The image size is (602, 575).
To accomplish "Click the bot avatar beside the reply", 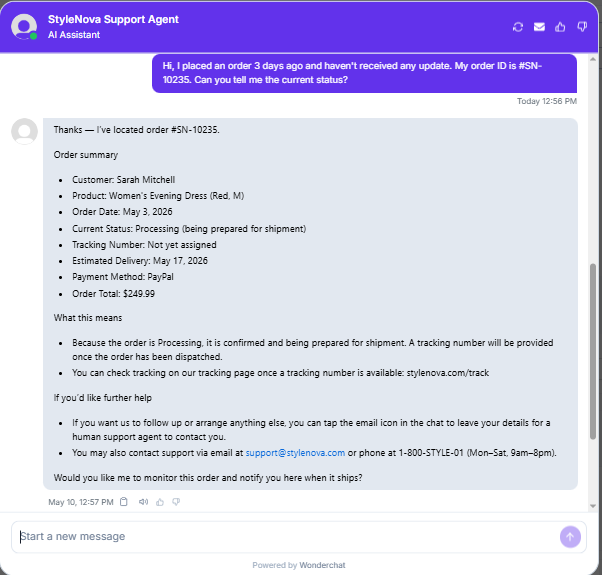I will click(24, 131).
